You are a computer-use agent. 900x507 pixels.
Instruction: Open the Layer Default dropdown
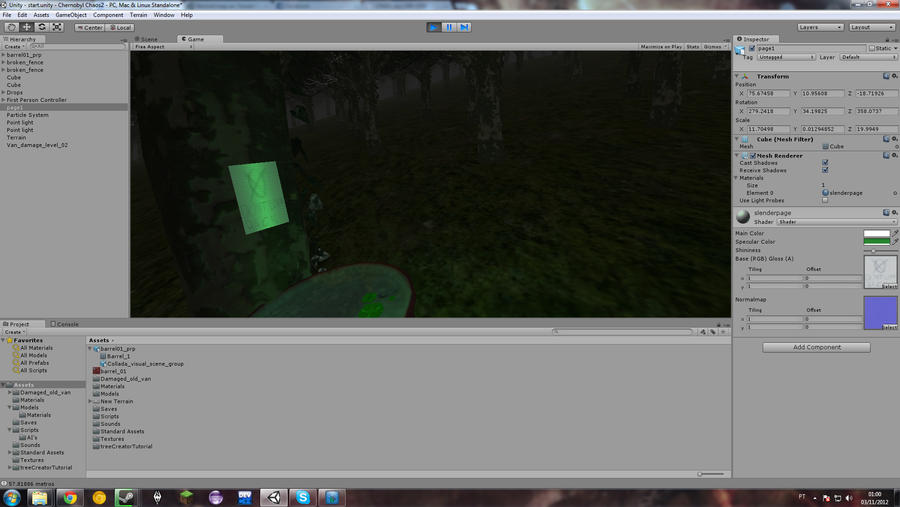coord(868,57)
